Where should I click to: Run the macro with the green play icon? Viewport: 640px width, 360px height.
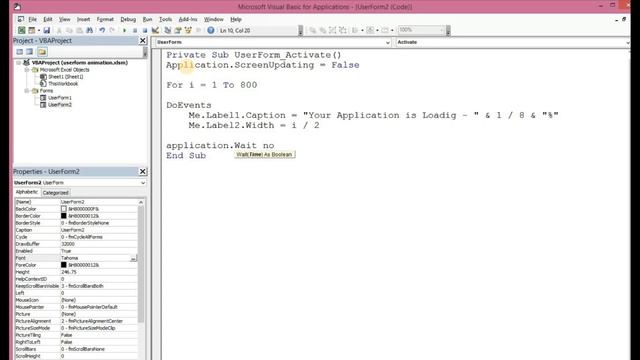pos(124,30)
